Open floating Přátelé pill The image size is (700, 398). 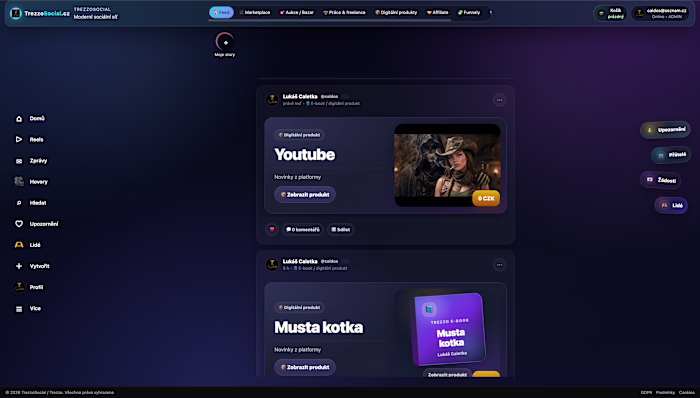pos(671,155)
